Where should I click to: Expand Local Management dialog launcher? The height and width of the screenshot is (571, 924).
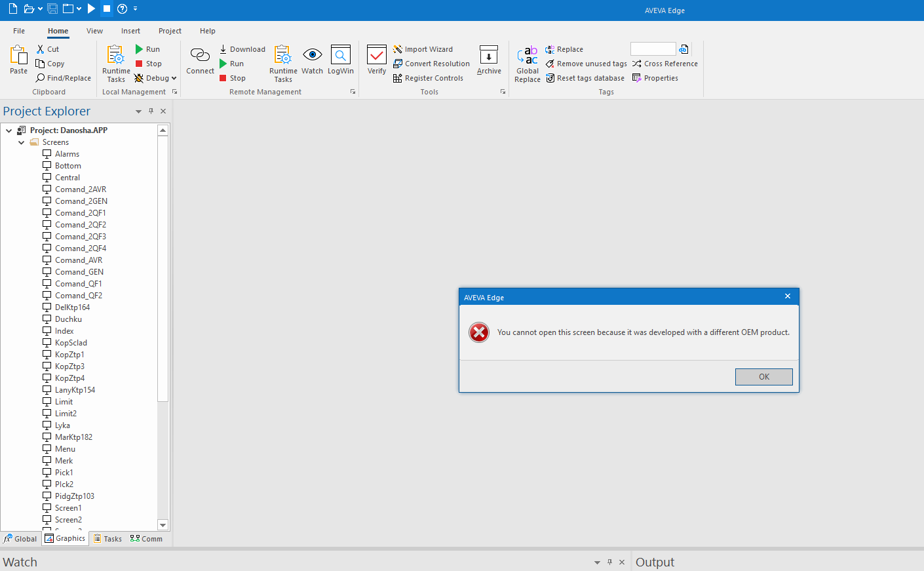[175, 92]
